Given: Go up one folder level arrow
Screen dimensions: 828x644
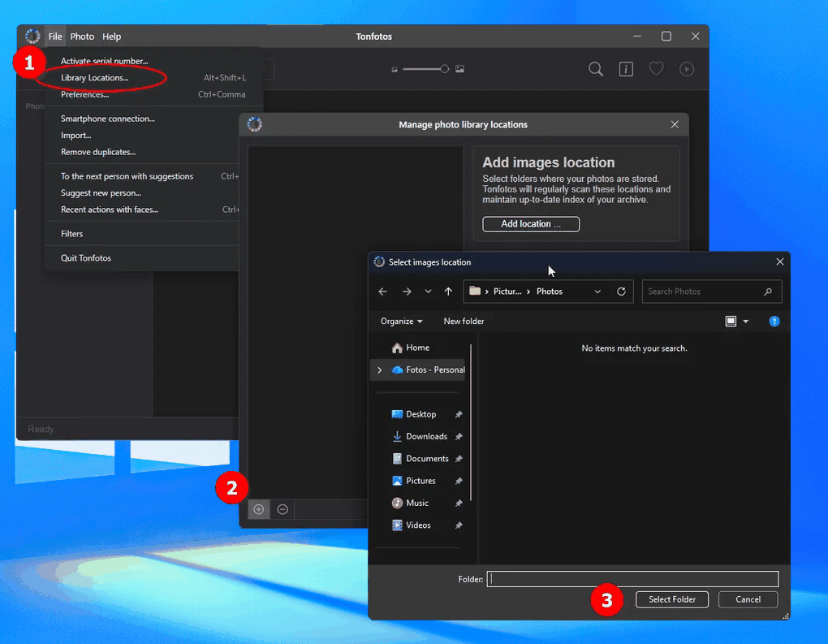Looking at the screenshot, I should [448, 292].
